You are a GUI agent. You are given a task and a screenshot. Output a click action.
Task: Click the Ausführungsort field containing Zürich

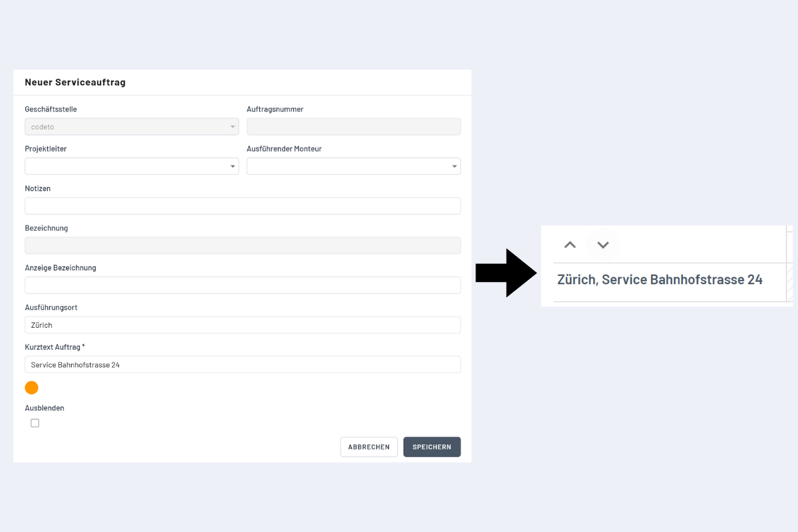pos(242,325)
